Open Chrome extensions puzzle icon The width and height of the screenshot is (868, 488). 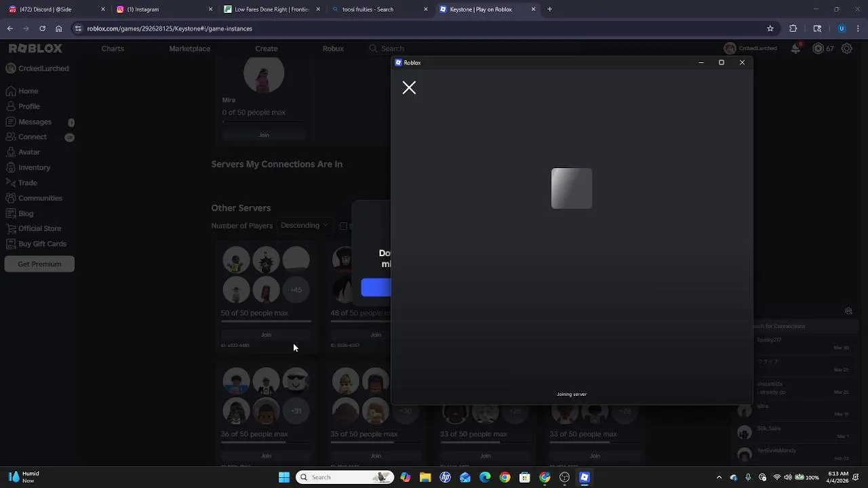tap(793, 28)
